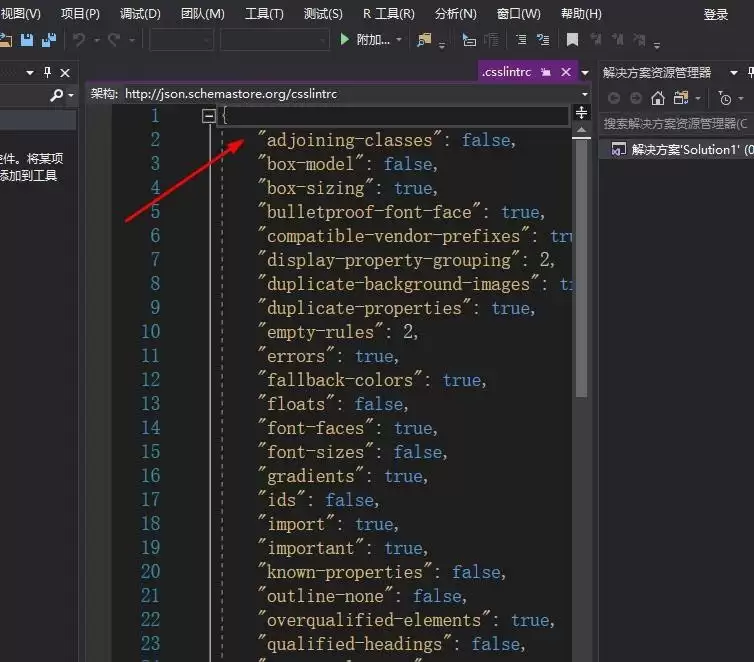Collapse the JSON root brace on line 1
The image size is (754, 662).
(x=208, y=116)
